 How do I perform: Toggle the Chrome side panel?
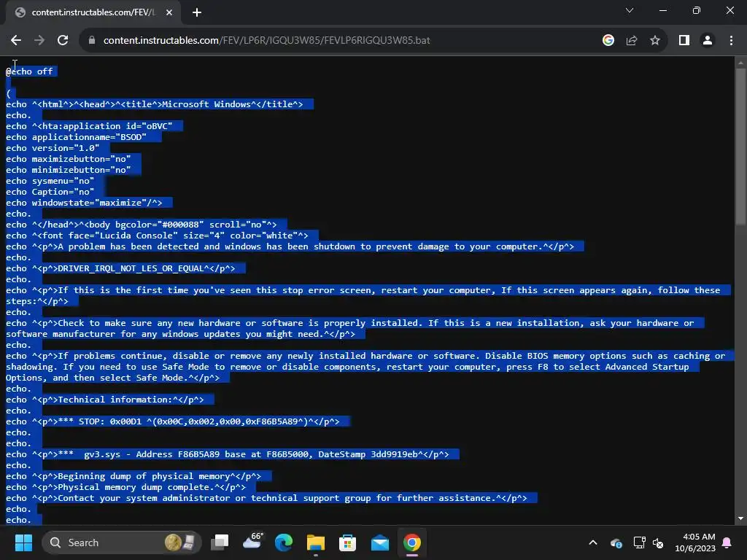coord(684,41)
